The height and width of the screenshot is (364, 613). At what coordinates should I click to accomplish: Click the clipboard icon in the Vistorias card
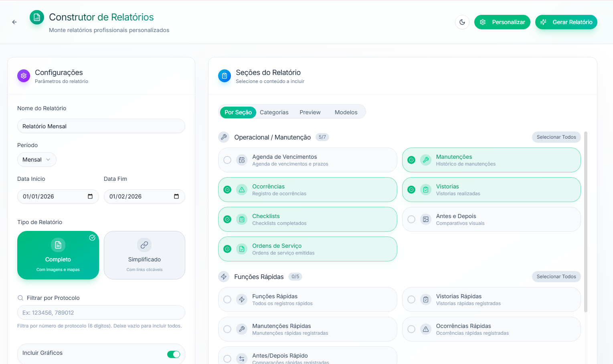click(x=426, y=190)
